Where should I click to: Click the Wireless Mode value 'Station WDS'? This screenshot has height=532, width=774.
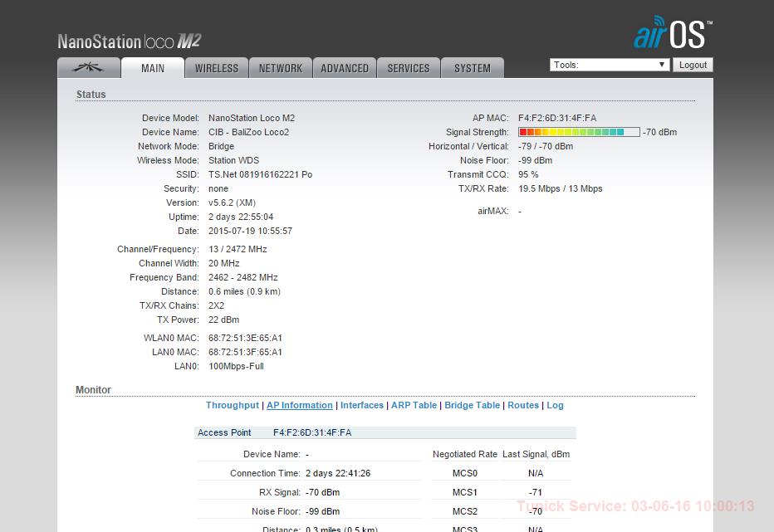[233, 160]
